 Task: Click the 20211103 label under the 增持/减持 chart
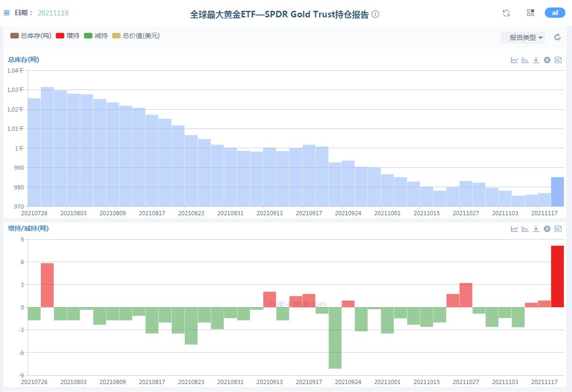(505, 382)
